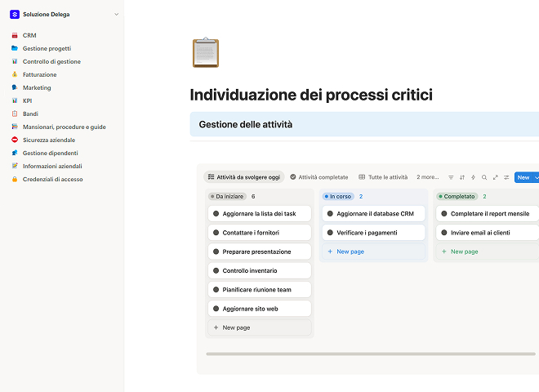Click the Gestione dipendenti people icon

click(x=15, y=153)
